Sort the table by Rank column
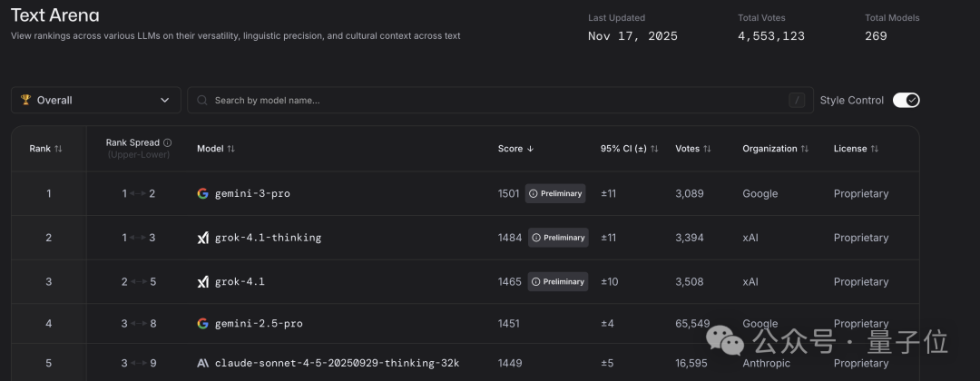980x381 pixels. tap(45, 148)
